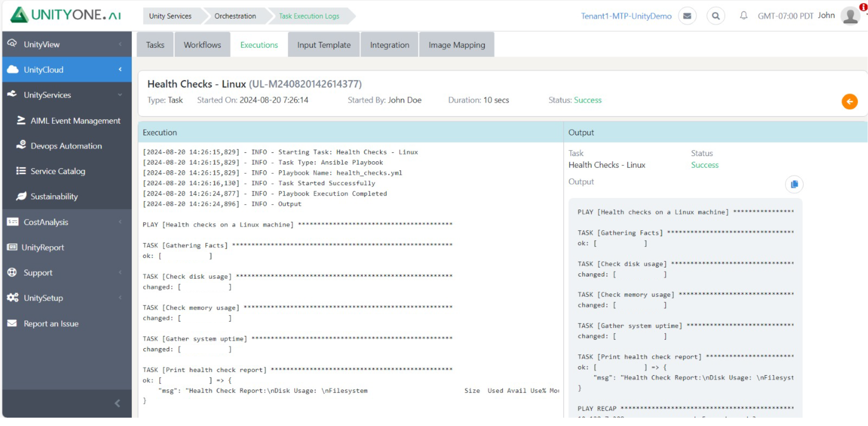
Task: Click Unity Services breadcrumb
Action: click(x=170, y=16)
